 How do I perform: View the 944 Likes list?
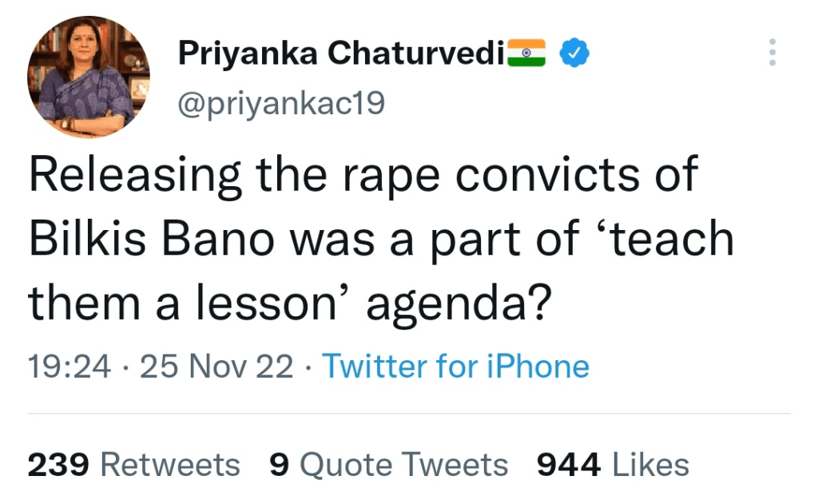613,465
